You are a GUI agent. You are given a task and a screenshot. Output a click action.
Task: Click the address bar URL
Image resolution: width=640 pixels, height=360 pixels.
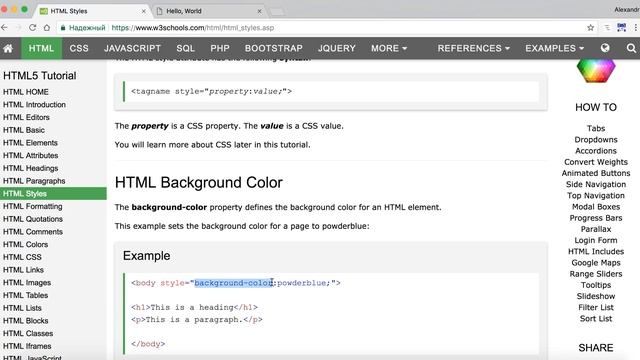tap(193, 28)
